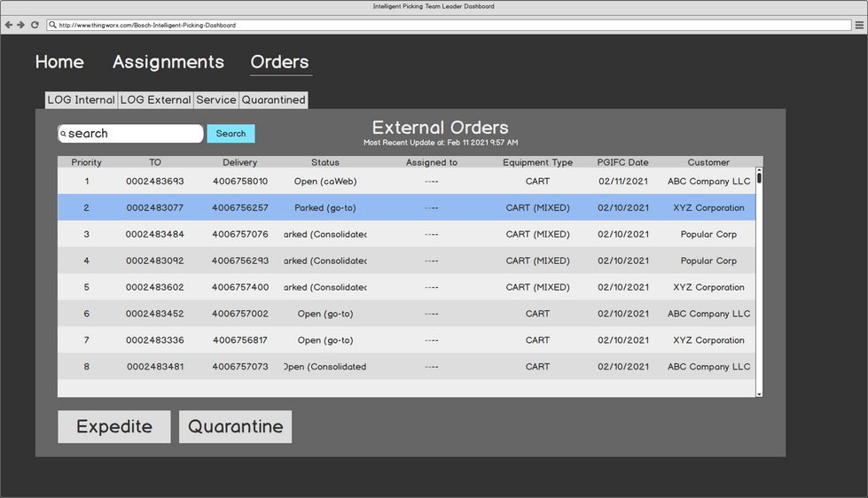Click ABC Company LLC in priority 1 row
868x498 pixels.
tap(709, 182)
